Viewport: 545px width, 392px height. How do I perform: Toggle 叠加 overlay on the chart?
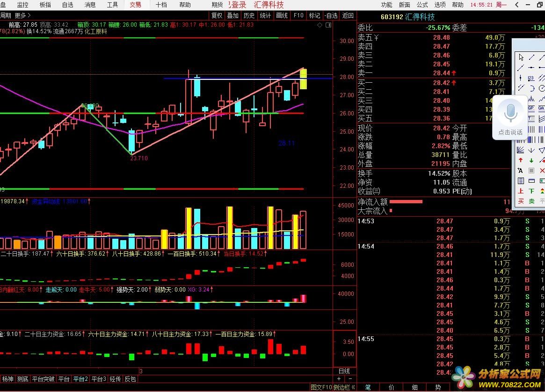[233, 15]
